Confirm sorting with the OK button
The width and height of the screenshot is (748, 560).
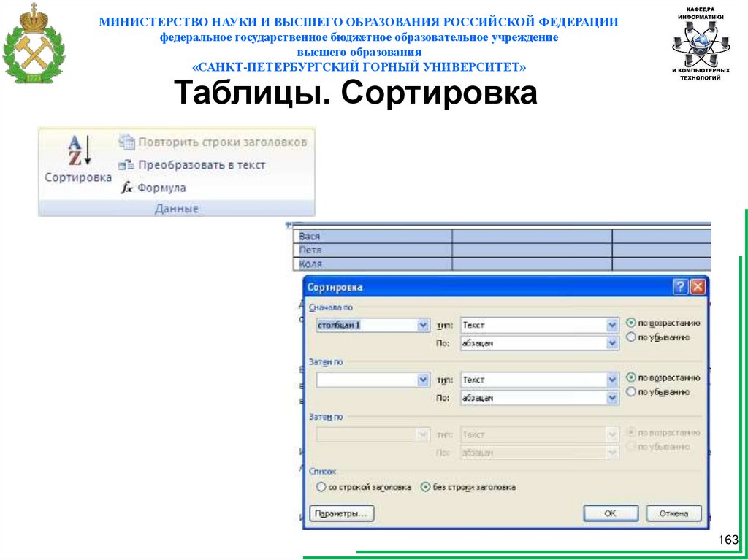pyautogui.click(x=611, y=514)
